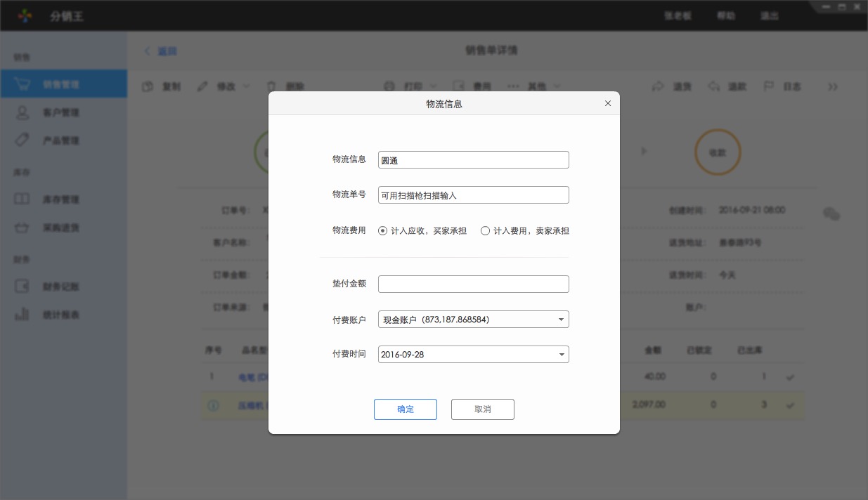Click 退出 in the top bar
868x500 pixels.
point(769,15)
